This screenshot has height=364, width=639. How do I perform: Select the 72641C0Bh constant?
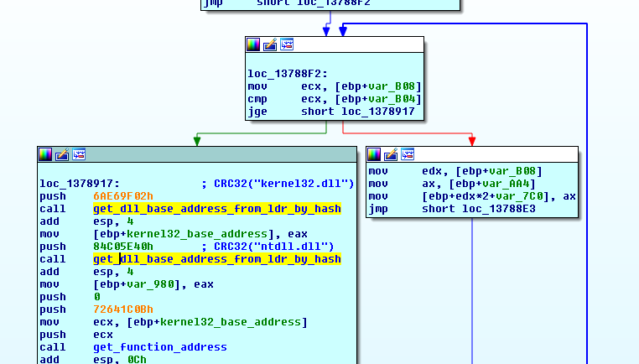122,309
